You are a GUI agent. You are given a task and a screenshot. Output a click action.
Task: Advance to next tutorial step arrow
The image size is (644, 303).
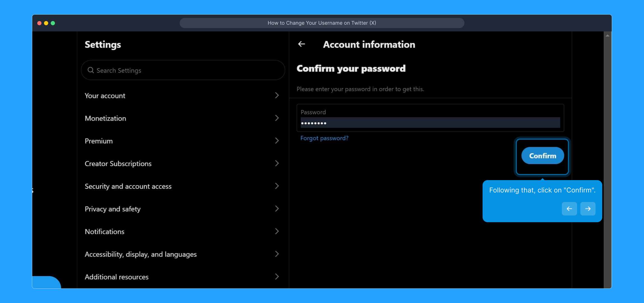(588, 209)
